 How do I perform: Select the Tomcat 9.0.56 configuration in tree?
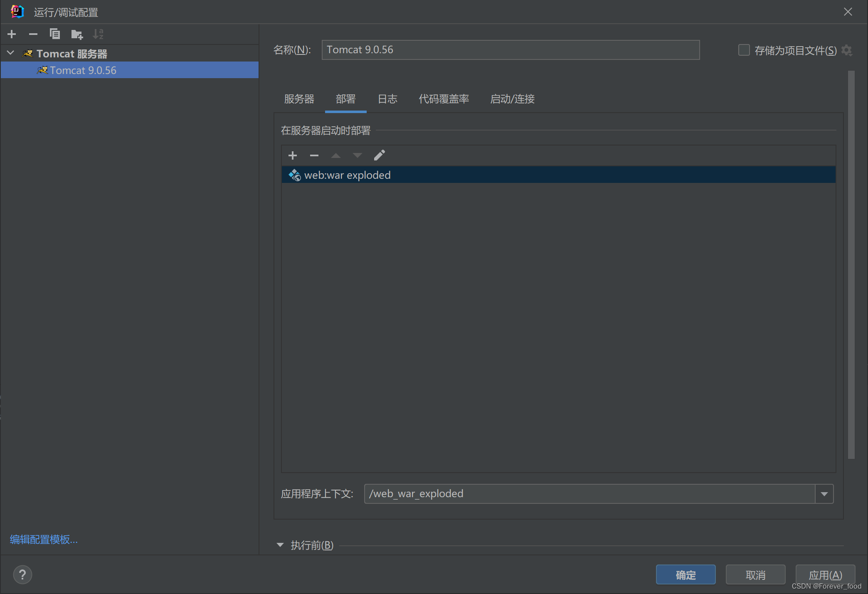click(x=130, y=70)
